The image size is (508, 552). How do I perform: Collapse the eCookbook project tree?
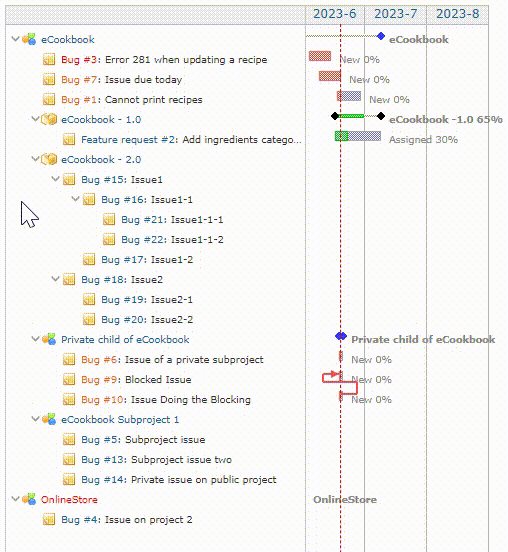[x=15, y=38]
